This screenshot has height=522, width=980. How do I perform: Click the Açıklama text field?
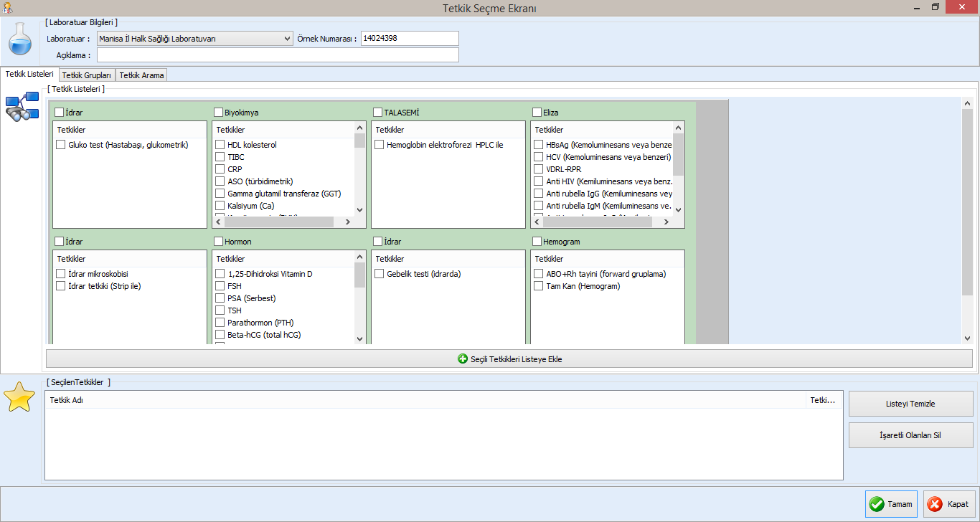pos(278,55)
